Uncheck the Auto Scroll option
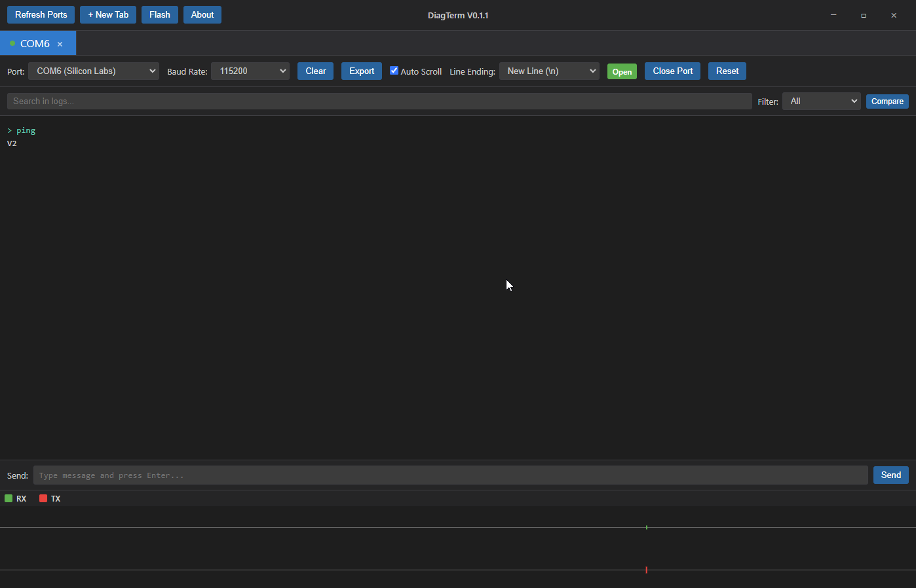The height and width of the screenshot is (588, 916). point(394,71)
